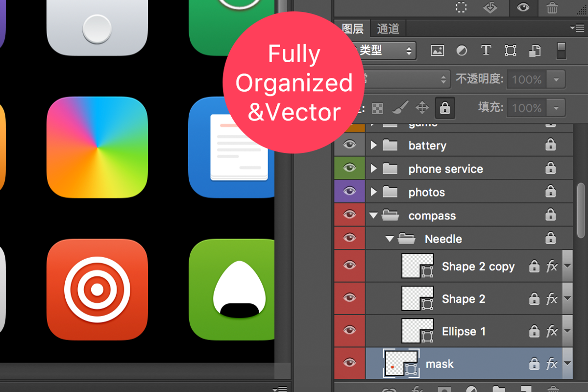
Task: Select the Shape 2 copy layer thumbnail
Action: (x=417, y=266)
